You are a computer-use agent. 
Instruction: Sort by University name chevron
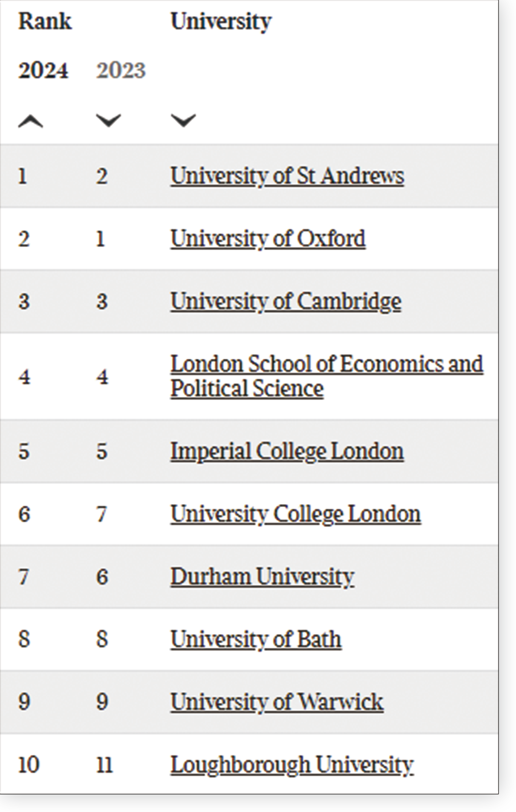[183, 120]
